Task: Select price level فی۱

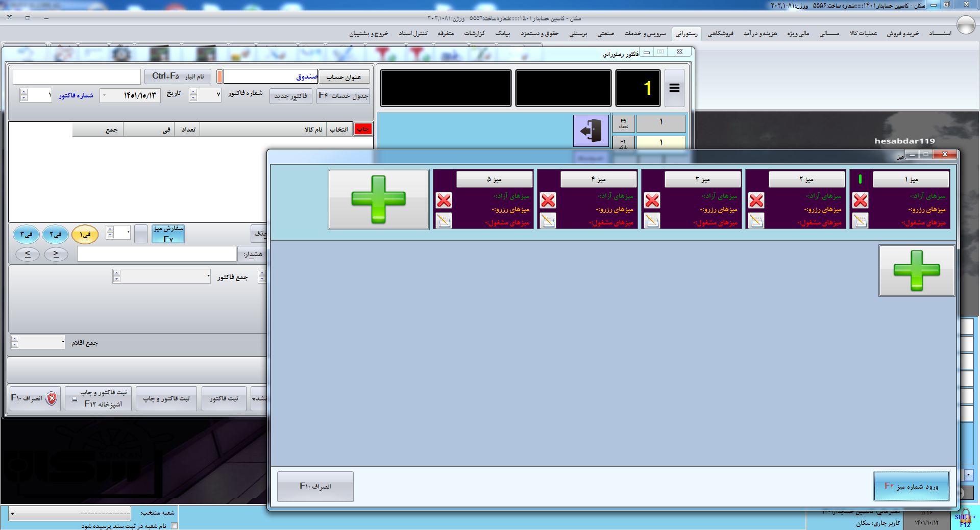Action: (85, 234)
